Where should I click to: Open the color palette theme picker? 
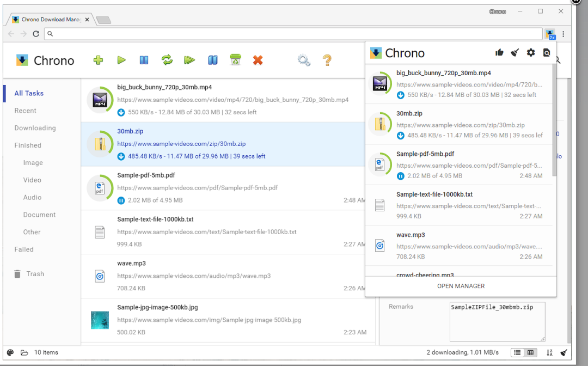(x=10, y=352)
